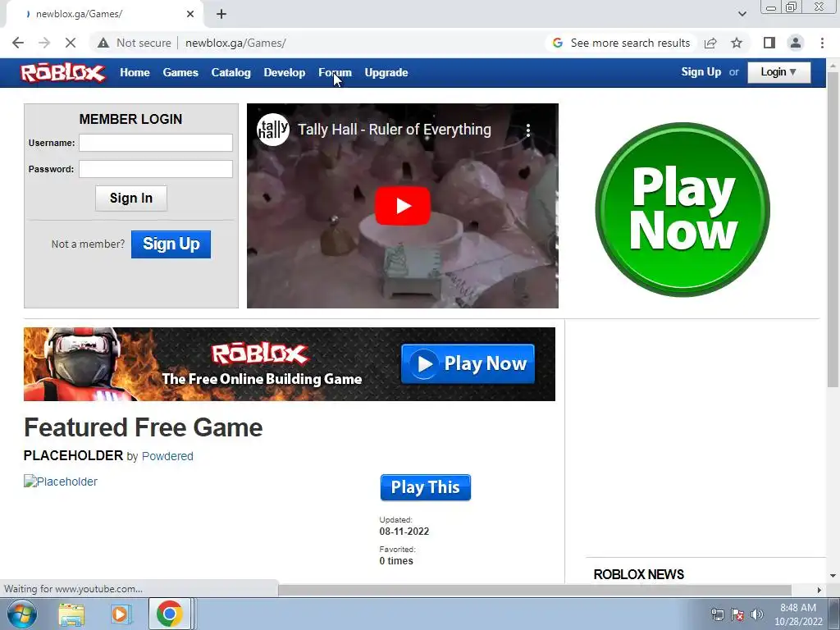Image resolution: width=840 pixels, height=630 pixels.
Task: Click the browser forward arrow
Action: [44, 43]
